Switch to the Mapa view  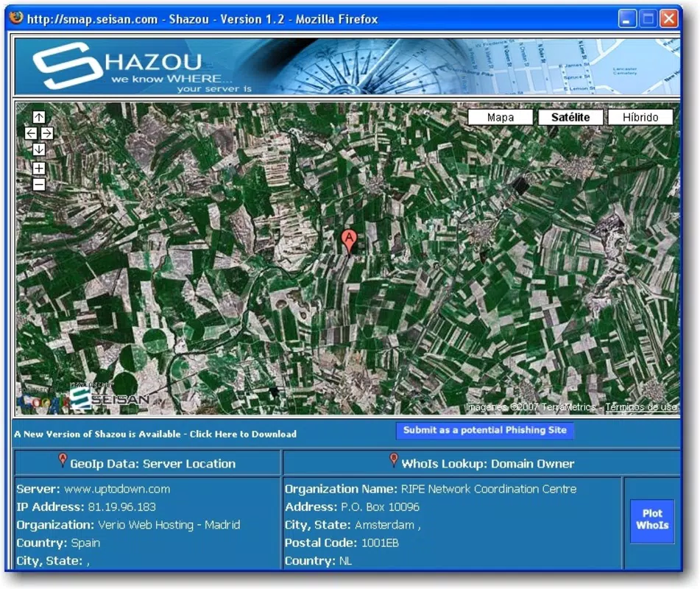tap(500, 118)
